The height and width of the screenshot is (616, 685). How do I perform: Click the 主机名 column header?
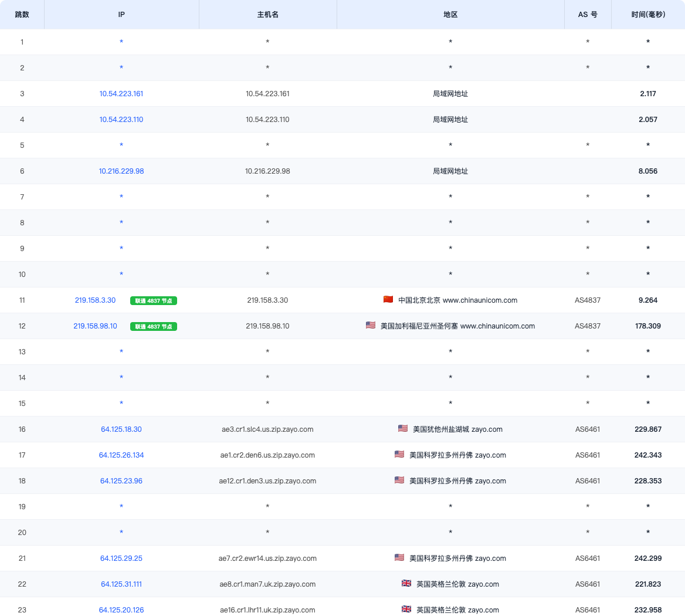268,15
